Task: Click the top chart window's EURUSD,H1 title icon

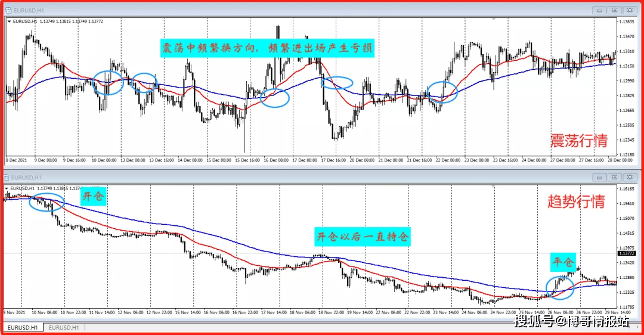Action: tap(8, 10)
